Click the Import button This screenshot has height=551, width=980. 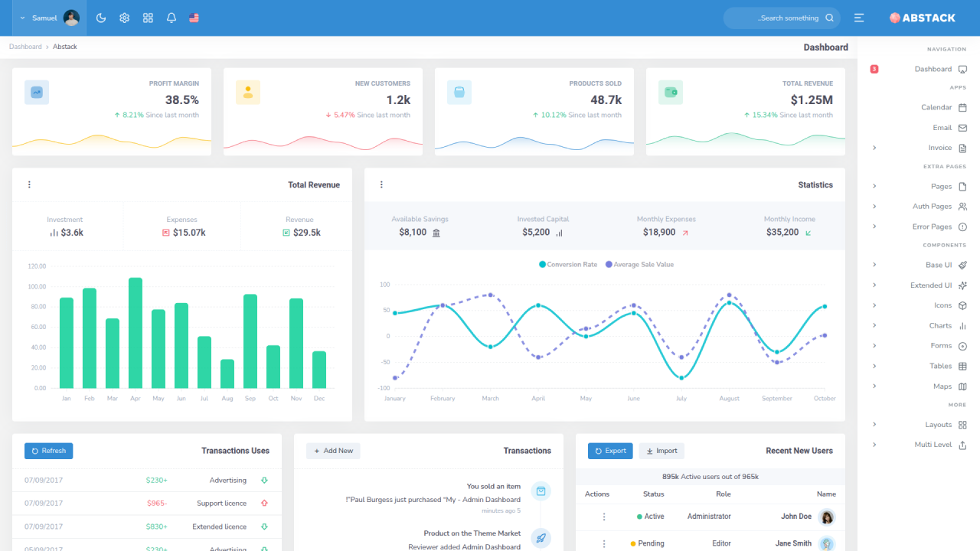pyautogui.click(x=661, y=451)
